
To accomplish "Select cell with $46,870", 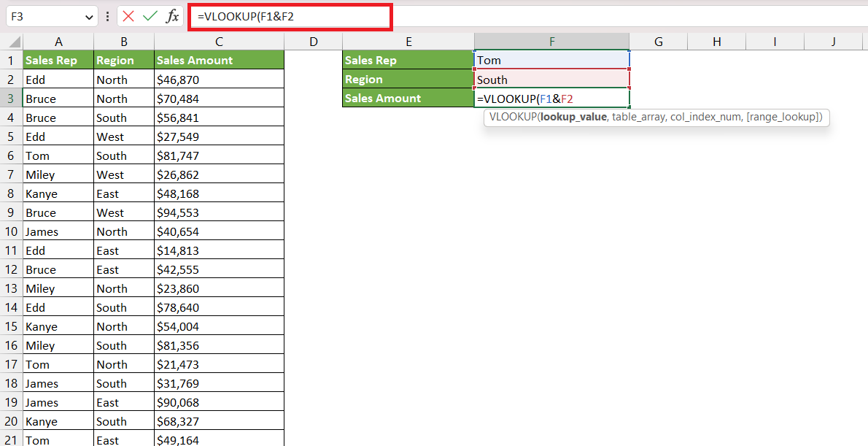I will pos(220,80).
